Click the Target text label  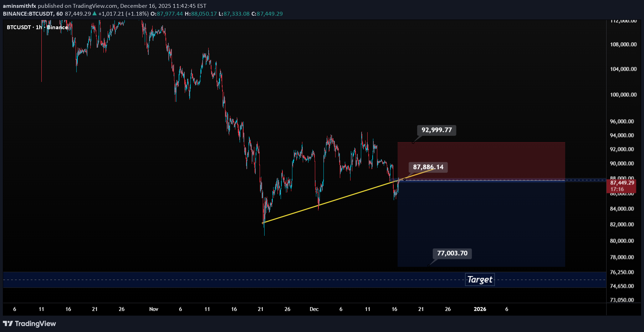480,280
